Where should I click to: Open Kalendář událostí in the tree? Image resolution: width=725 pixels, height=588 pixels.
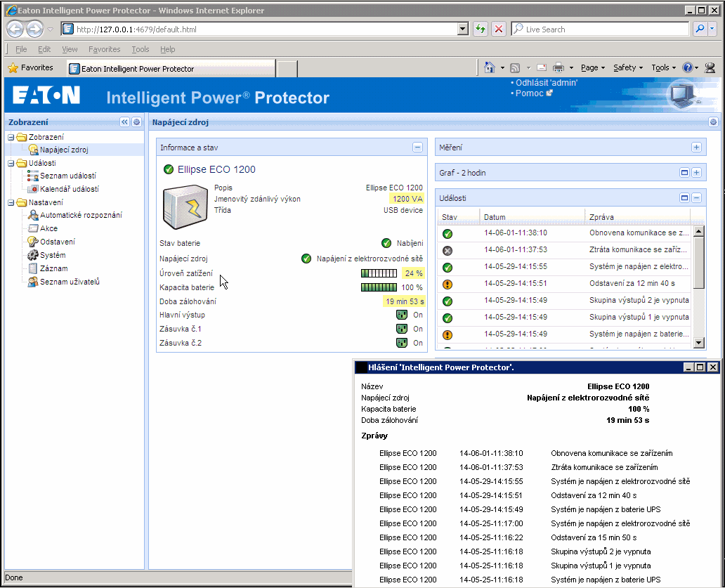click(69, 189)
